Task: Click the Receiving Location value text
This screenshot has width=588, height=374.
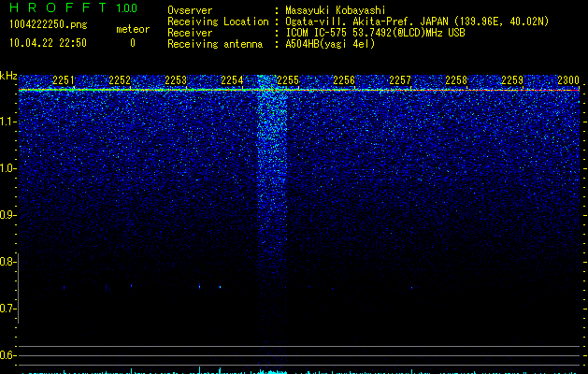Action: (417, 22)
